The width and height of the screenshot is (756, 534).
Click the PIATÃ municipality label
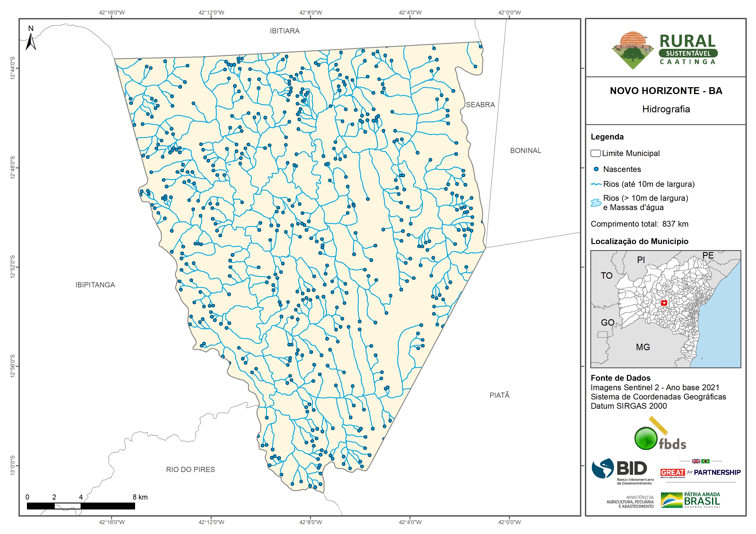tap(499, 395)
